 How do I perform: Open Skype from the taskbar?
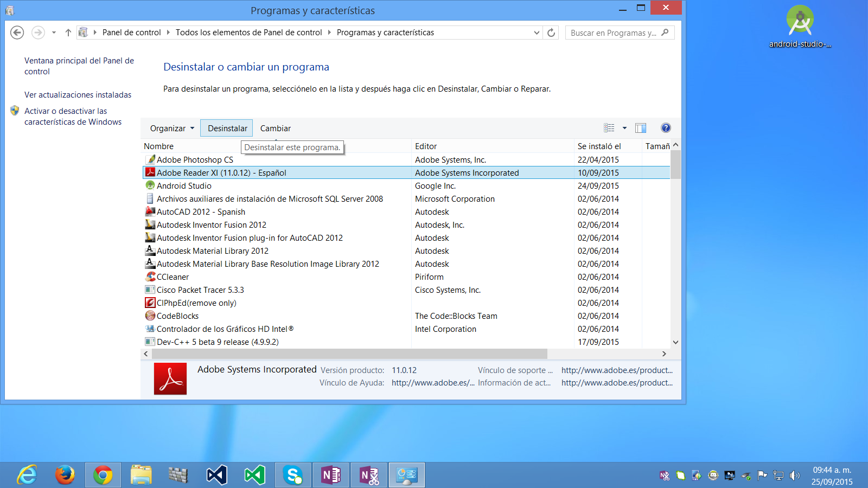pyautogui.click(x=293, y=476)
